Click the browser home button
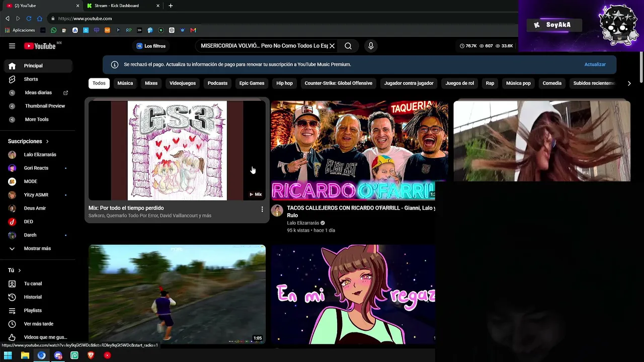This screenshot has width=644, height=362. pyautogui.click(x=40, y=19)
